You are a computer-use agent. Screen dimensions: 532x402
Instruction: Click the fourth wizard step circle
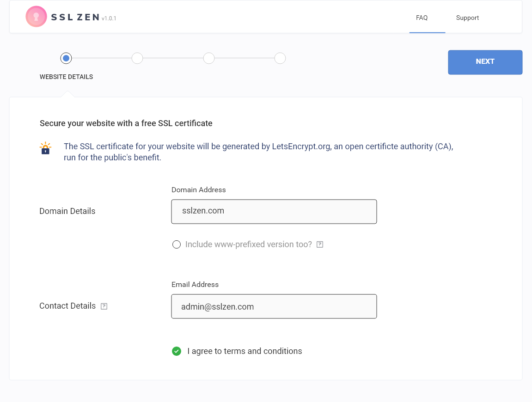point(280,58)
